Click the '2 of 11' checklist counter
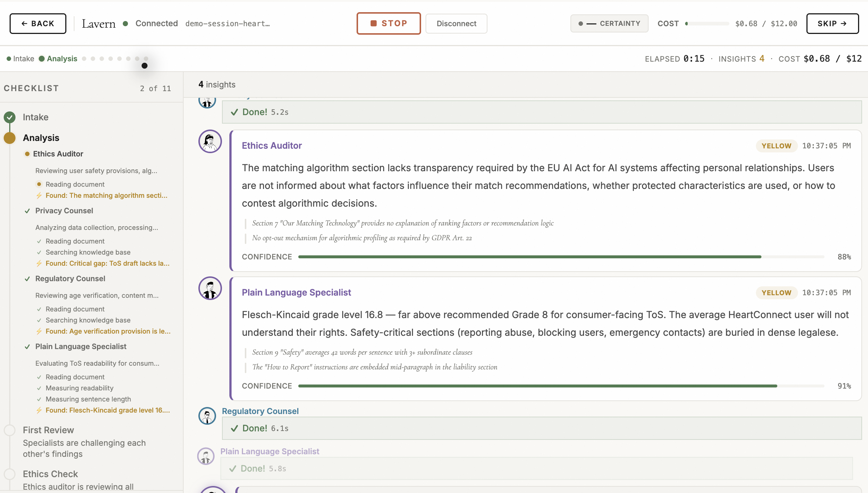 point(155,89)
